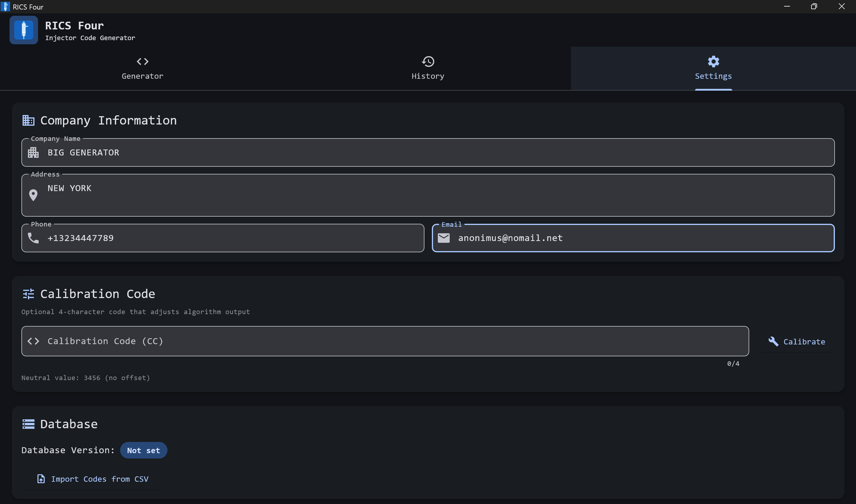856x504 pixels.
Task: Click the RICS Four title bar app icon
Action: point(5,7)
